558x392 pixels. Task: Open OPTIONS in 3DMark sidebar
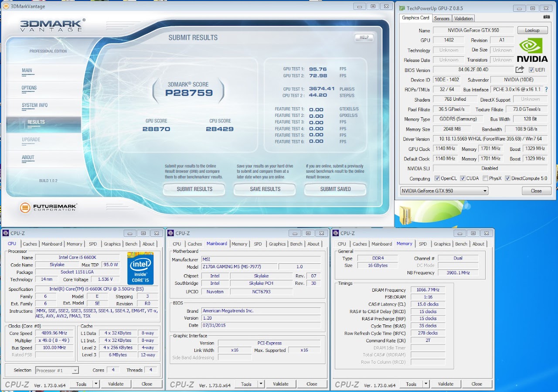(x=29, y=88)
